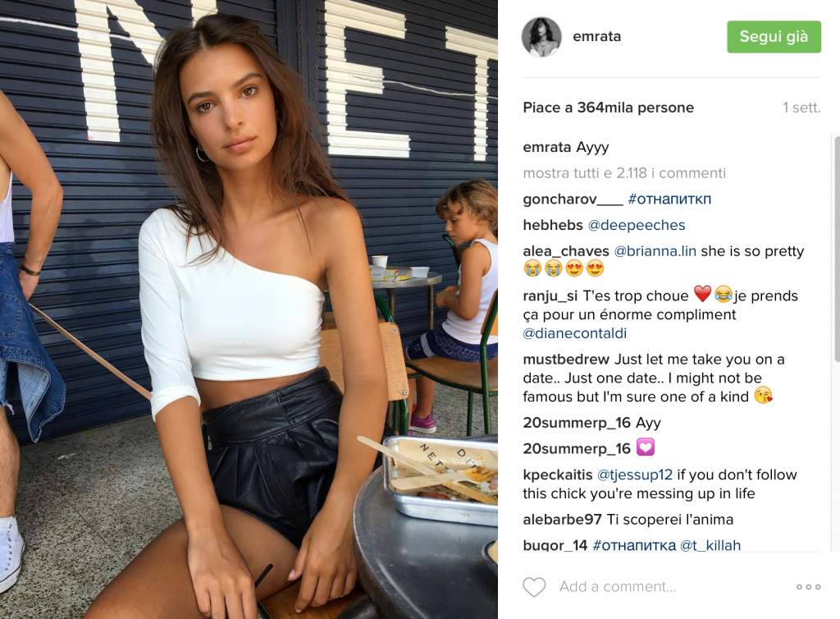Image resolution: width=840 pixels, height=619 pixels.
Task: Click the comments scrollbar thumb
Action: click(837, 248)
